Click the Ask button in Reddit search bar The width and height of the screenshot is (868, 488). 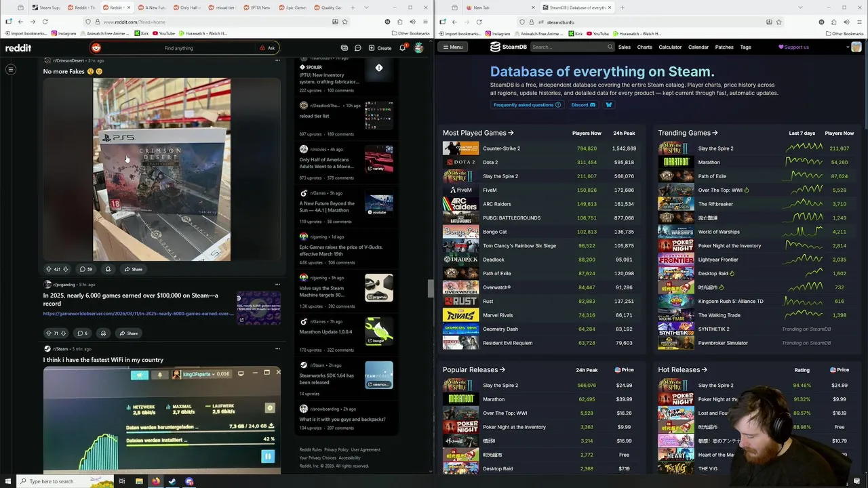[267, 48]
